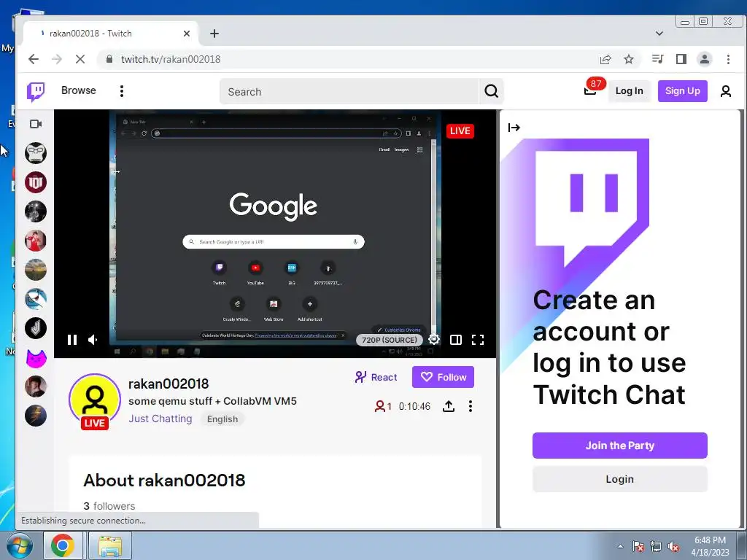Click the rakan002018 profile avatar

pyautogui.click(x=95, y=400)
